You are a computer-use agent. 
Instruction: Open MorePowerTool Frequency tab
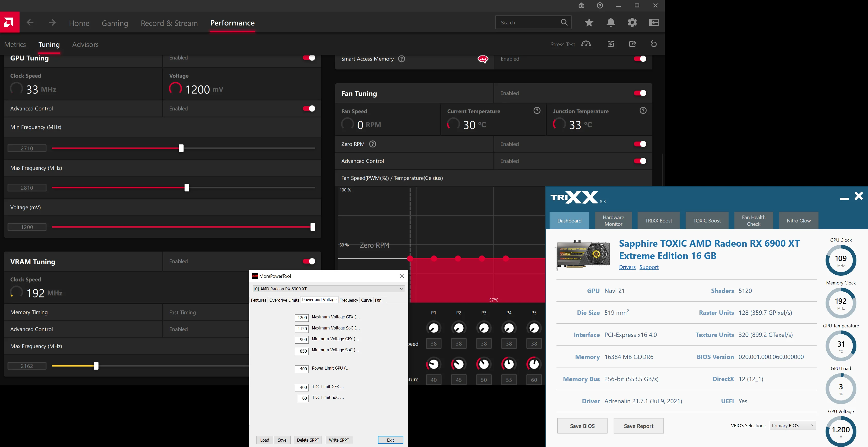[348, 300]
